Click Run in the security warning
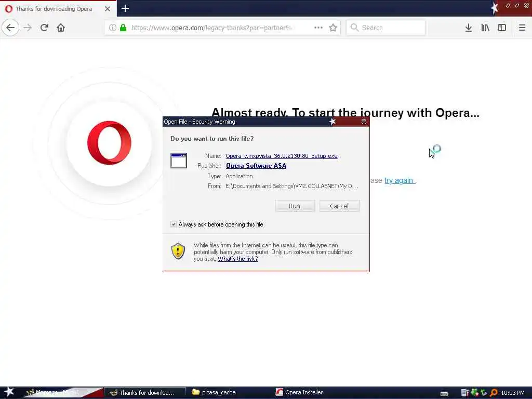The image size is (532, 399). [x=295, y=206]
